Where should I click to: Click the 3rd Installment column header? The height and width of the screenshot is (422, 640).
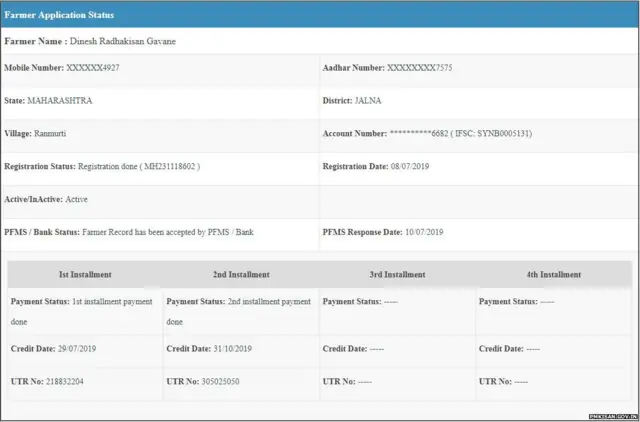click(x=397, y=274)
